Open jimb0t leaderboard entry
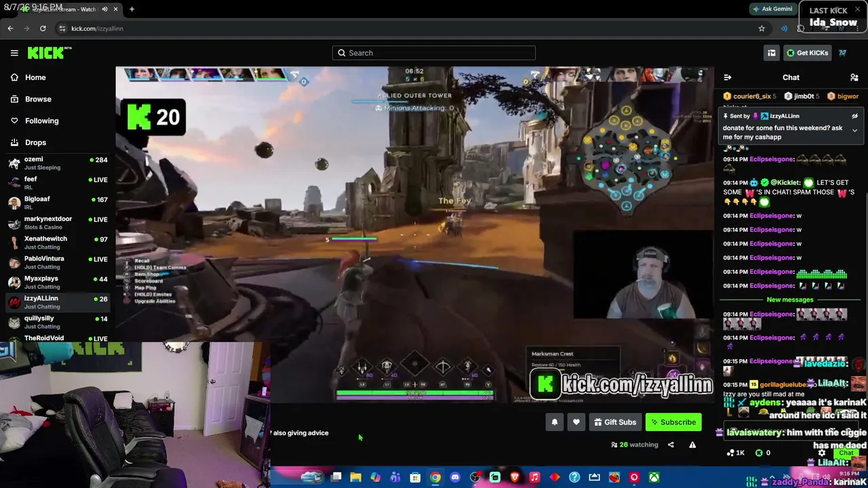868x488 pixels. pos(803,96)
